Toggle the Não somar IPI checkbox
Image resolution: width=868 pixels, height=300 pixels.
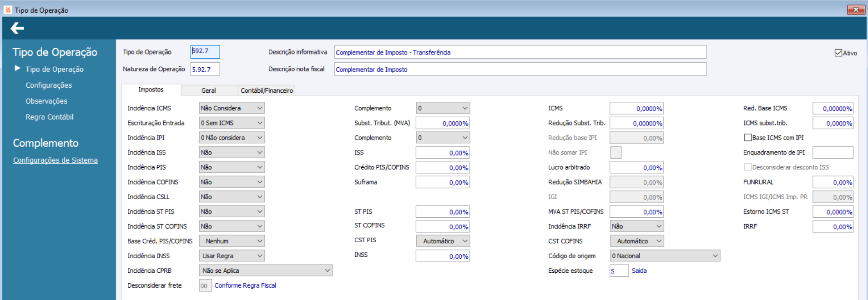point(616,152)
